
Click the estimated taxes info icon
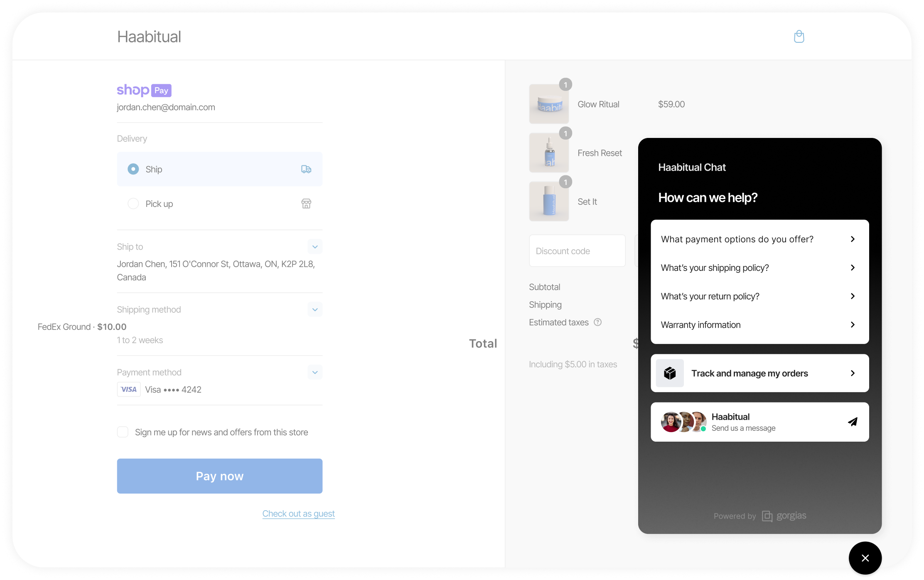pos(597,322)
